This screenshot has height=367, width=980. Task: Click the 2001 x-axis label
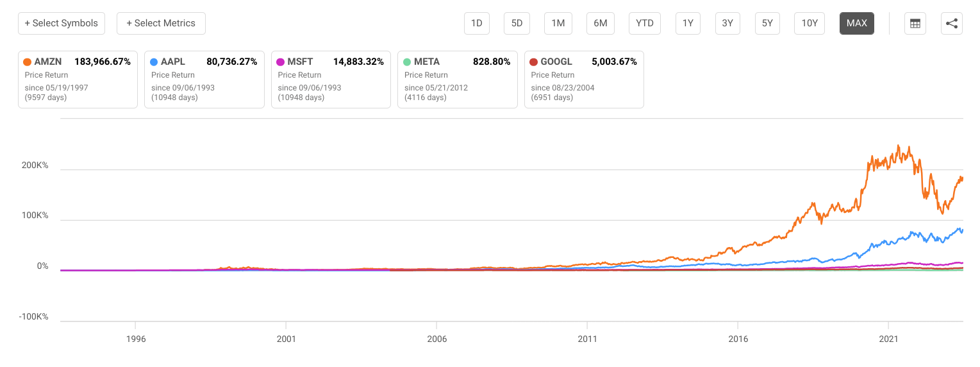(x=286, y=338)
